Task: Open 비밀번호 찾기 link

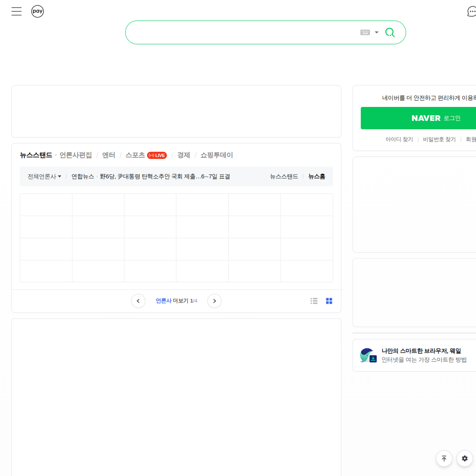Action: coord(439,139)
